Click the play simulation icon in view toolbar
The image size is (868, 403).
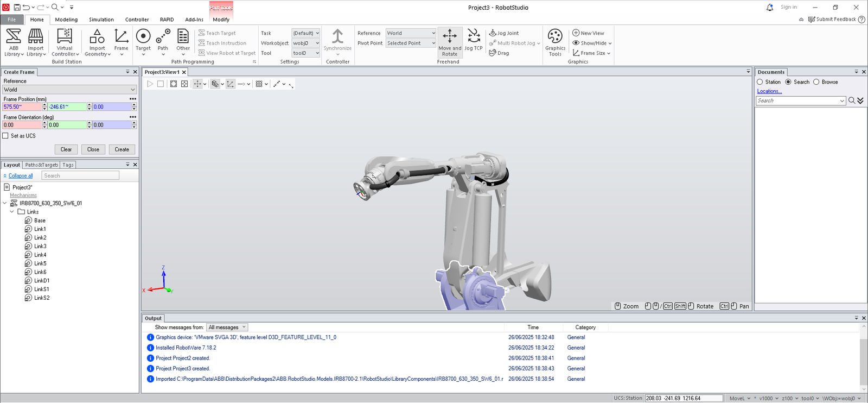pos(150,84)
